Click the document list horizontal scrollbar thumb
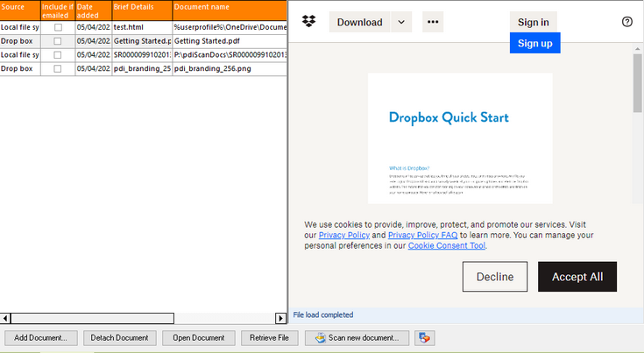This screenshot has width=644, height=353. click(x=92, y=318)
